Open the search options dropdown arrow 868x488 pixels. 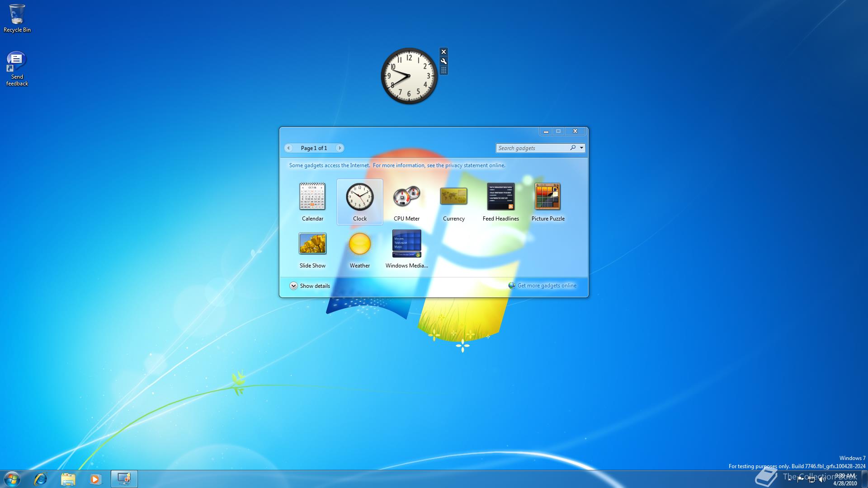[x=581, y=148]
